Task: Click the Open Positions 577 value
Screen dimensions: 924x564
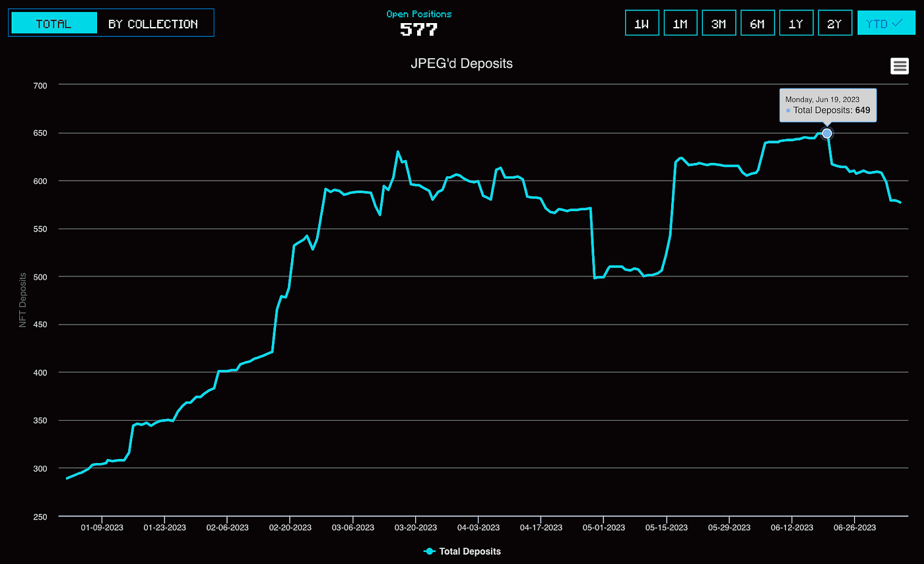Action: click(419, 30)
